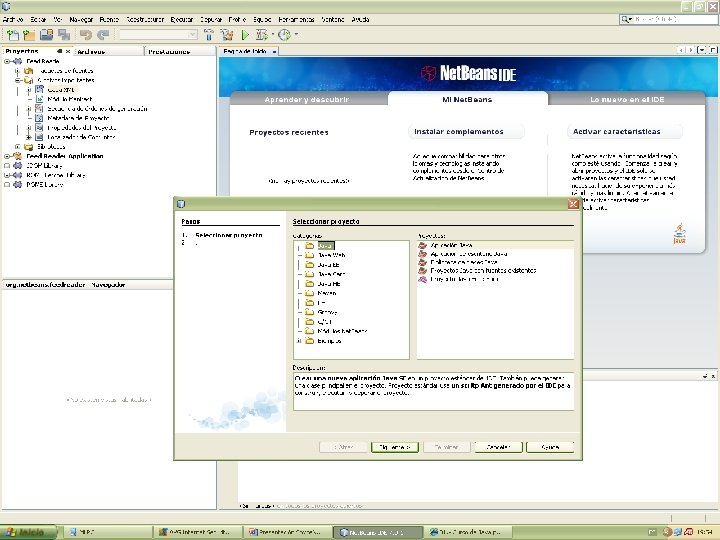This screenshot has width=720, height=540.
Task: Select Metadatos de Proyecto in tree
Action: (x=78, y=118)
